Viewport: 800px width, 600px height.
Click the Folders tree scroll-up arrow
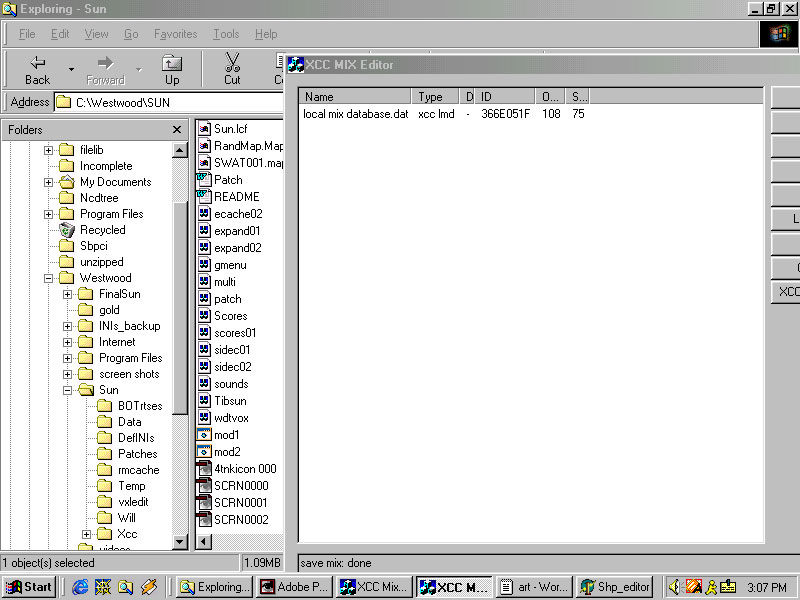coord(180,150)
